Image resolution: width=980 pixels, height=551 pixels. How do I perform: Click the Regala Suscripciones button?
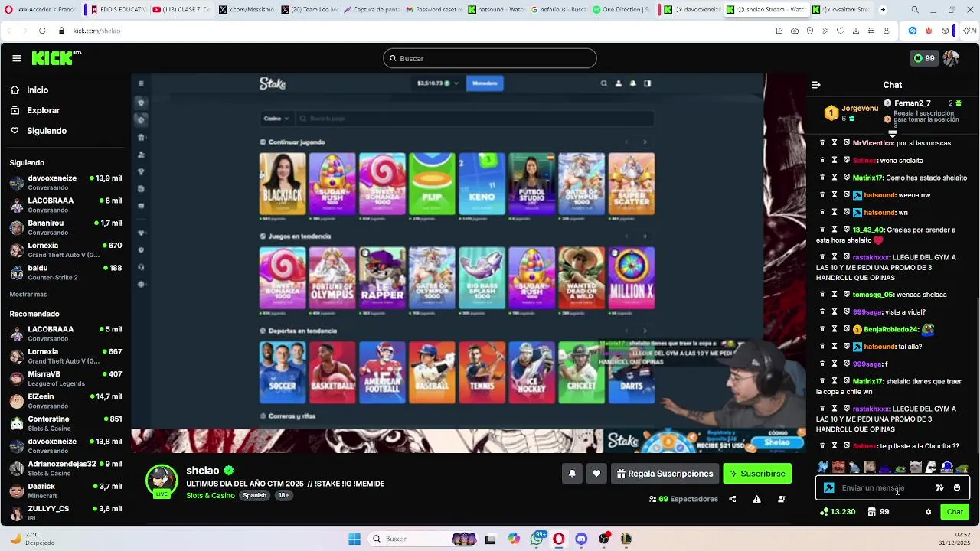[665, 474]
